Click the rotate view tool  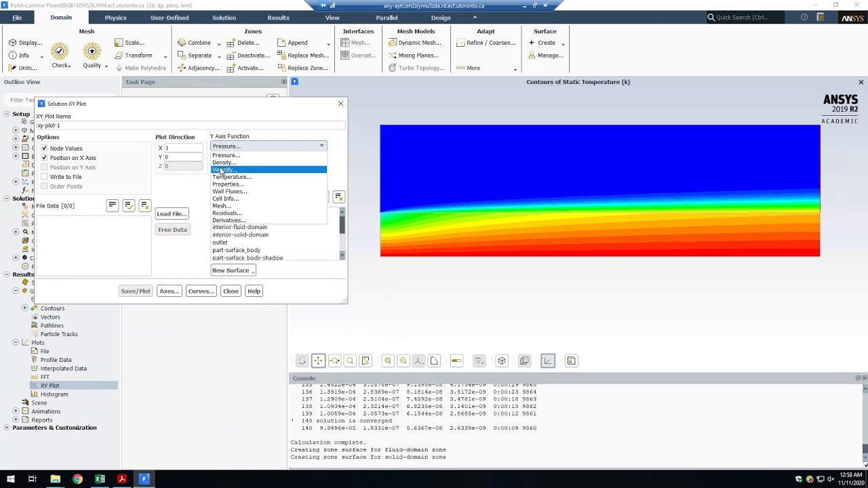pyautogui.click(x=302, y=361)
